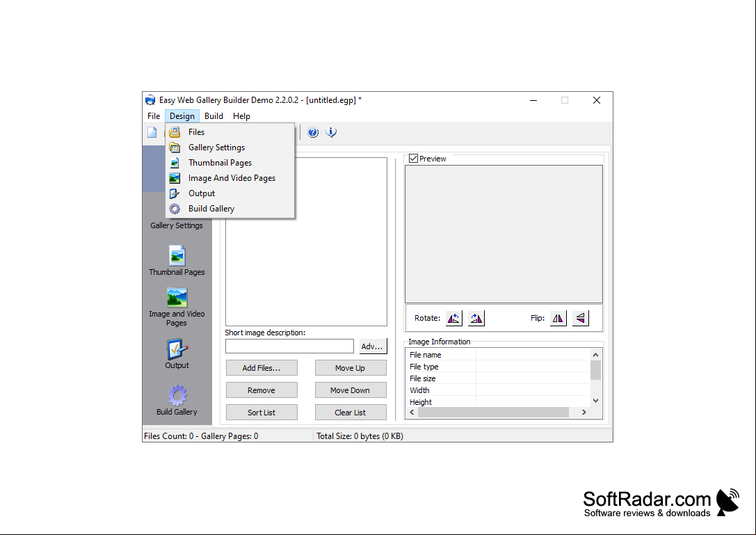756x535 pixels.
Task: Click the Build Gallery gear icon in the Design menu
Action: point(175,209)
